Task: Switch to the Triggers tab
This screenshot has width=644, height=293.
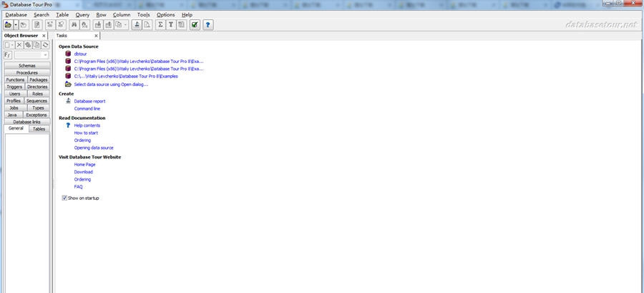Action: coord(14,87)
